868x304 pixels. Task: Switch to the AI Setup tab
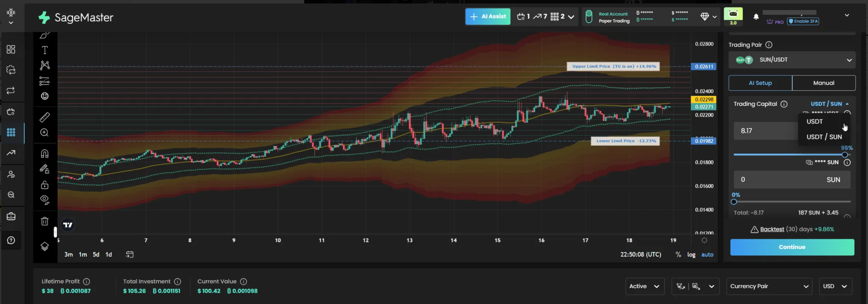click(x=760, y=83)
